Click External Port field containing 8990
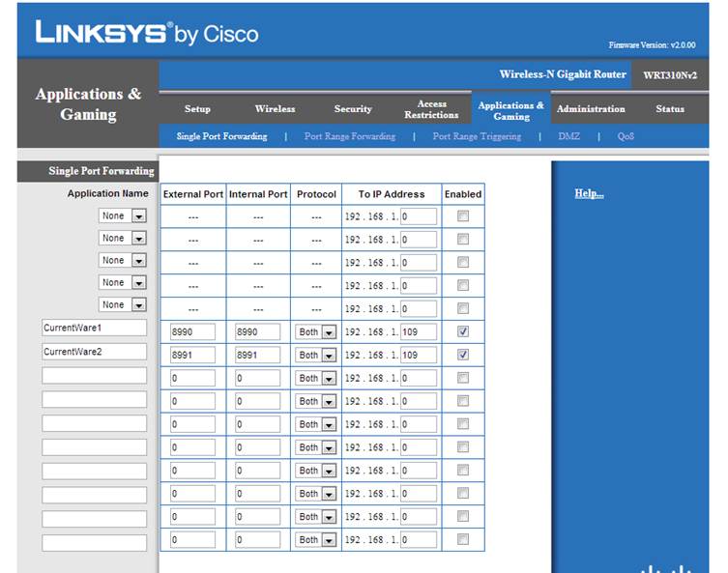The height and width of the screenshot is (573, 728). click(x=192, y=331)
